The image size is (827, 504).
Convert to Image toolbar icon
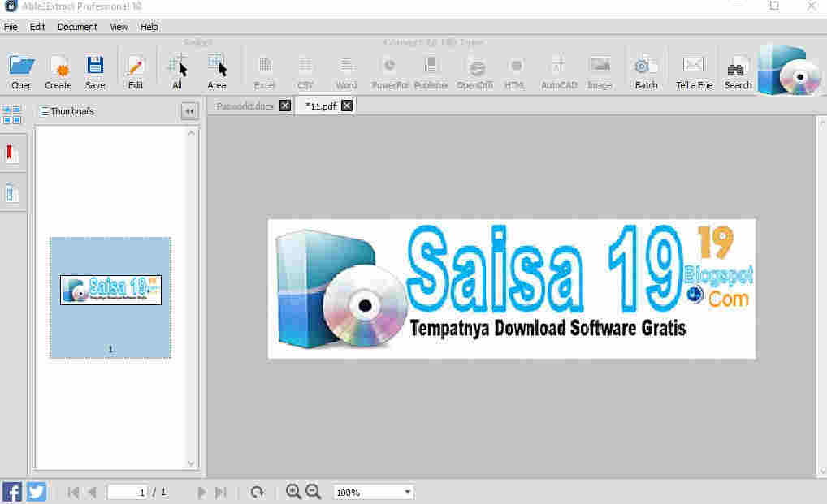pos(600,65)
